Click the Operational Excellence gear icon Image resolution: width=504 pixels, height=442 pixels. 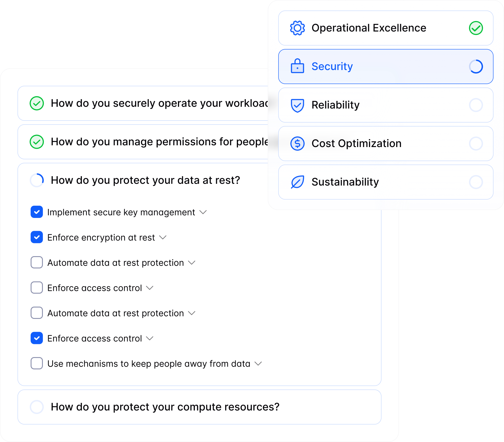click(x=297, y=28)
